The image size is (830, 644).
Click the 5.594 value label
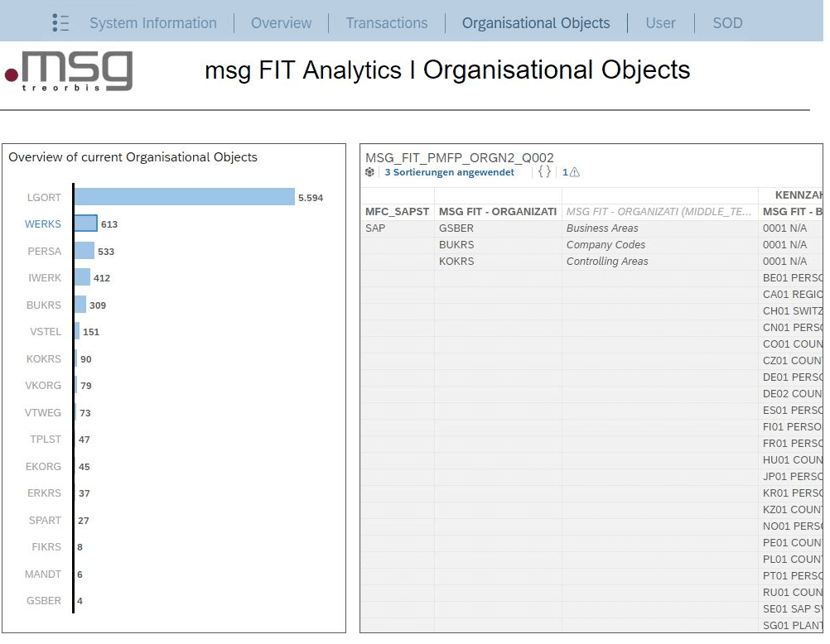310,197
